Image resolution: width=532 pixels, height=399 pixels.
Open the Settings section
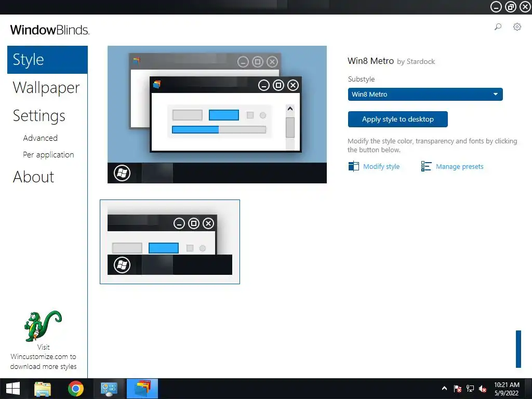pos(39,116)
